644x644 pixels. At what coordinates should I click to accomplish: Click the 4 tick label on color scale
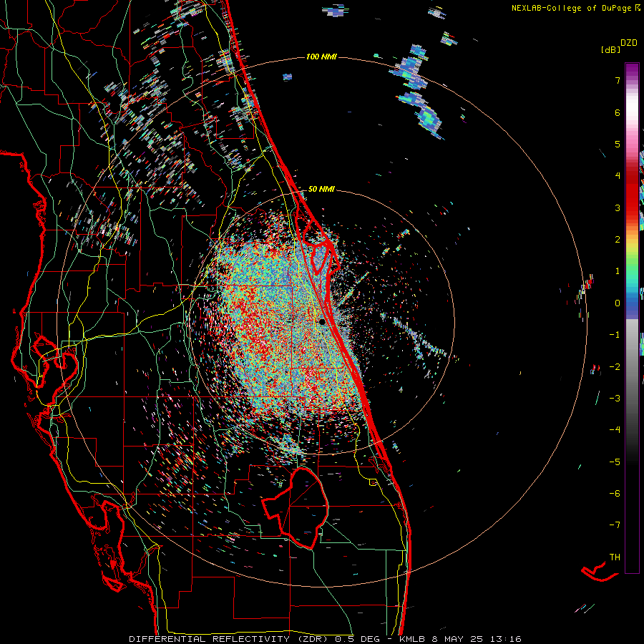tap(618, 176)
